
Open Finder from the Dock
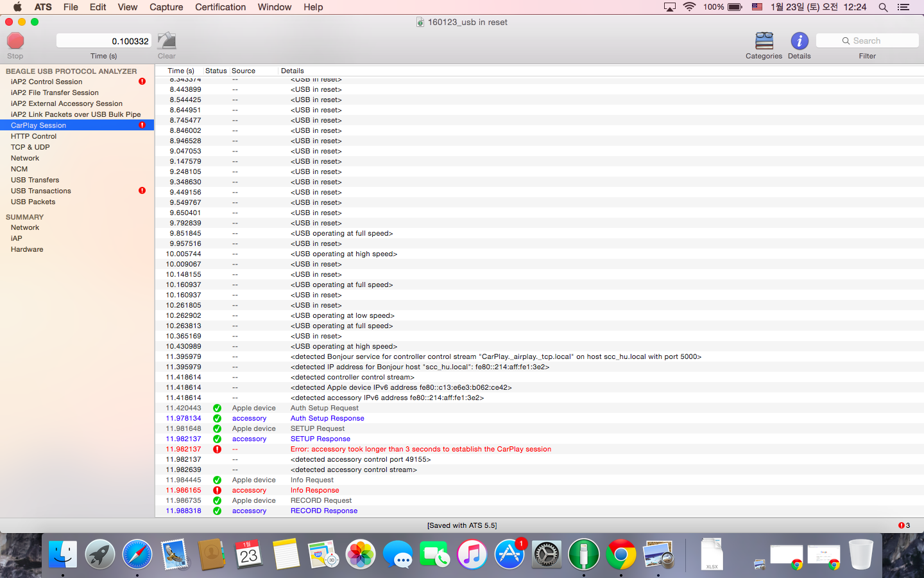pyautogui.click(x=63, y=554)
